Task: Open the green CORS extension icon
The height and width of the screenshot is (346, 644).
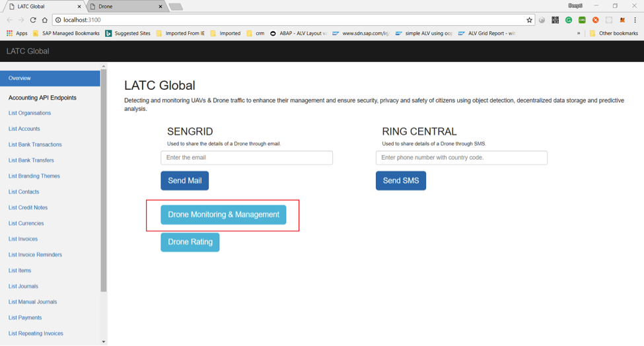Action: (582, 20)
